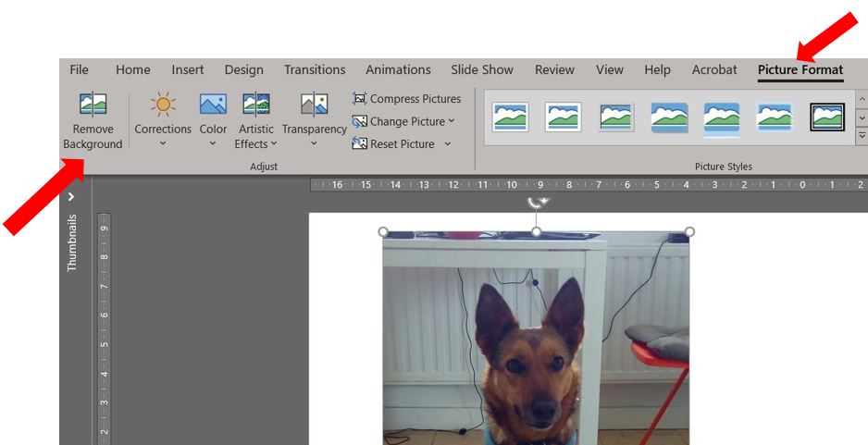
Task: Switch to the Review tab
Action: [x=554, y=69]
